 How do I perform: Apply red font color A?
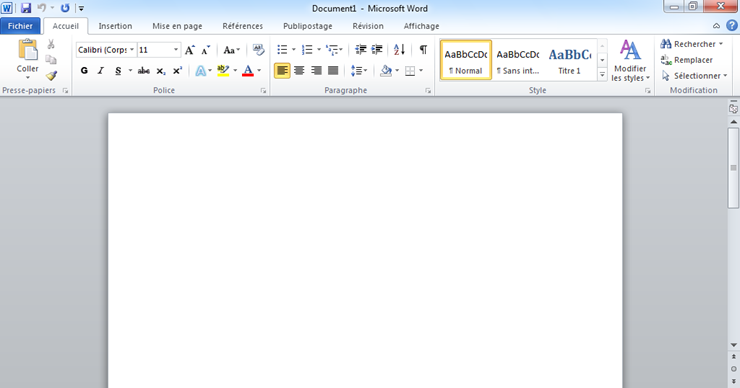coord(248,71)
